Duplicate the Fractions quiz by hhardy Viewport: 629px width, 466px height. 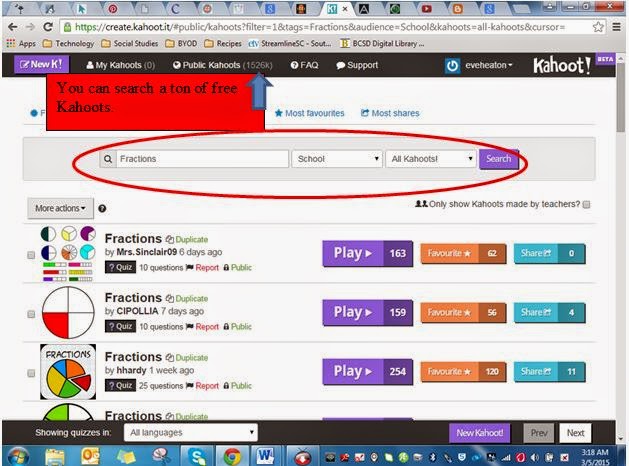pos(187,357)
